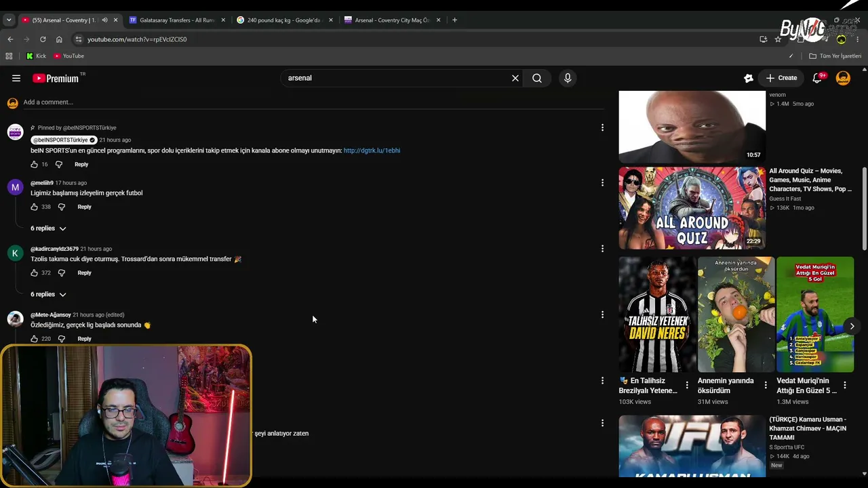
Task: Open options menu for @meliih9's comment
Action: click(x=602, y=182)
